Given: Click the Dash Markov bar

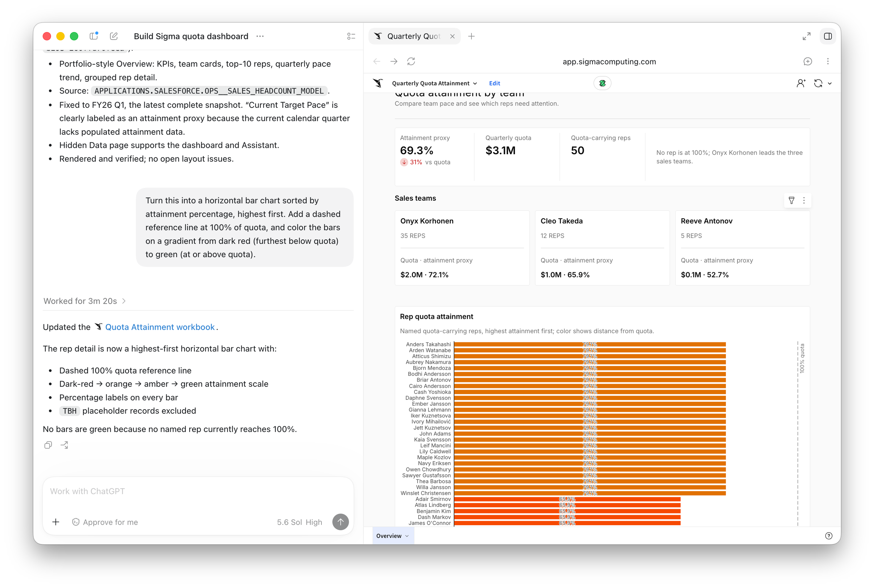Looking at the screenshot, I should pyautogui.click(x=567, y=517).
